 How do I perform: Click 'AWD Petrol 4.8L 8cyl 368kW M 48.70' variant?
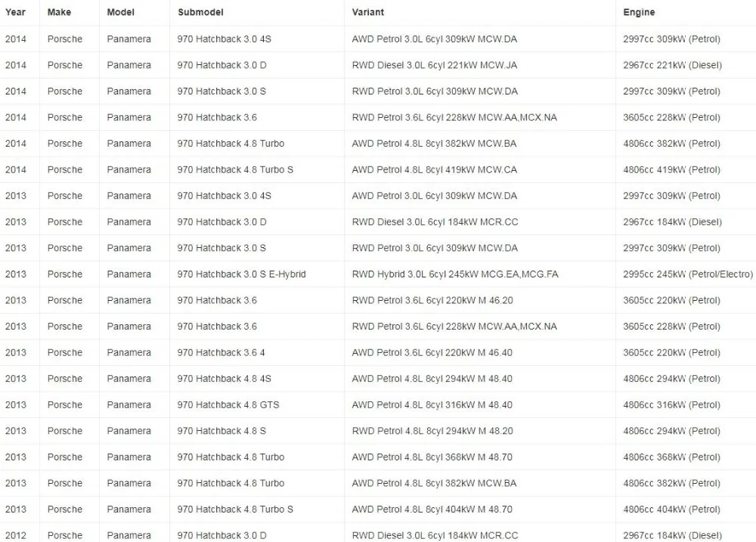432,457
